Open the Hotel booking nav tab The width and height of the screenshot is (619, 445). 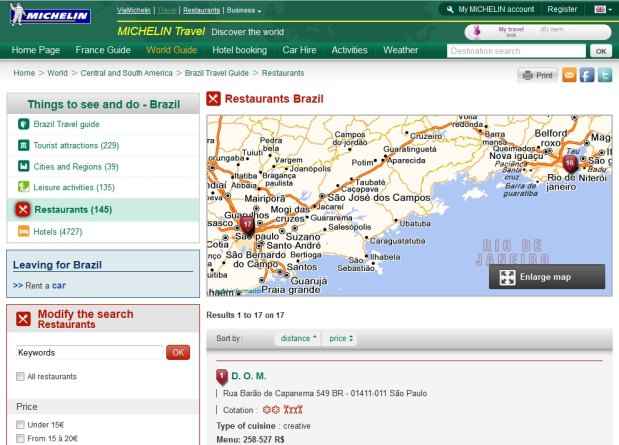coord(240,50)
